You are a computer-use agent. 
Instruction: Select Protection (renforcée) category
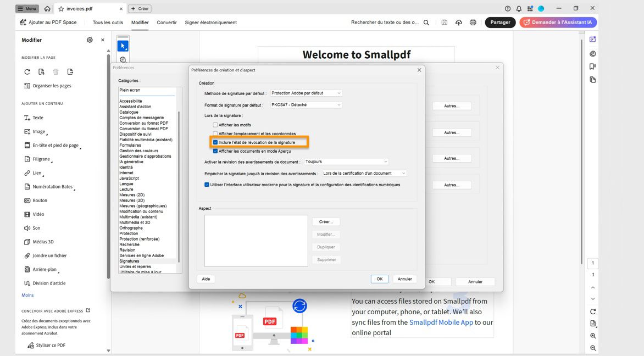pos(139,239)
